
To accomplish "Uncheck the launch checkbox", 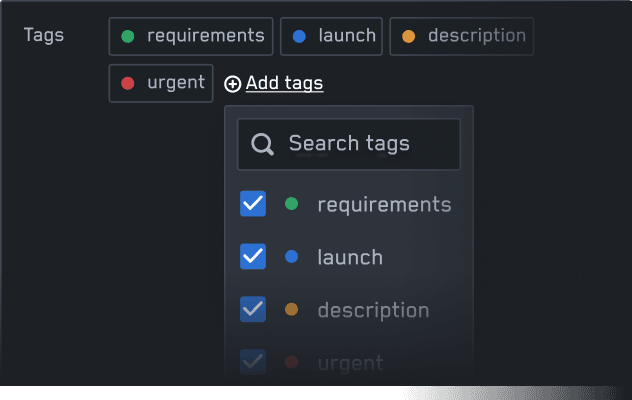I will coord(253,256).
